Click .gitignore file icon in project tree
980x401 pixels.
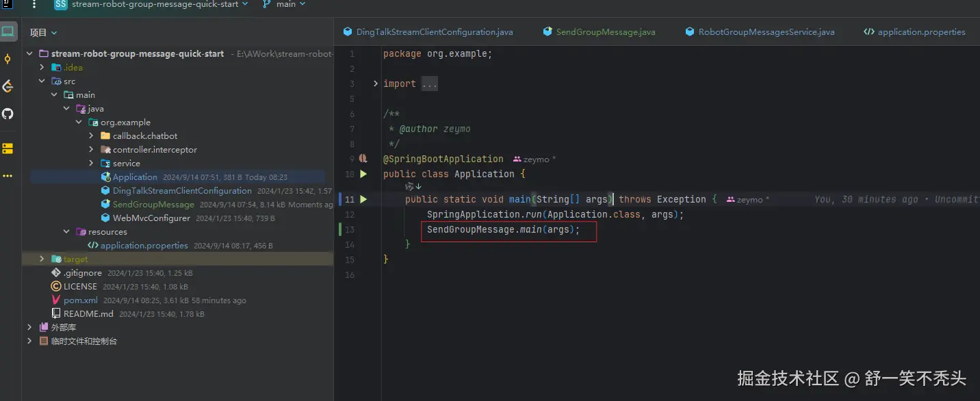(x=56, y=272)
